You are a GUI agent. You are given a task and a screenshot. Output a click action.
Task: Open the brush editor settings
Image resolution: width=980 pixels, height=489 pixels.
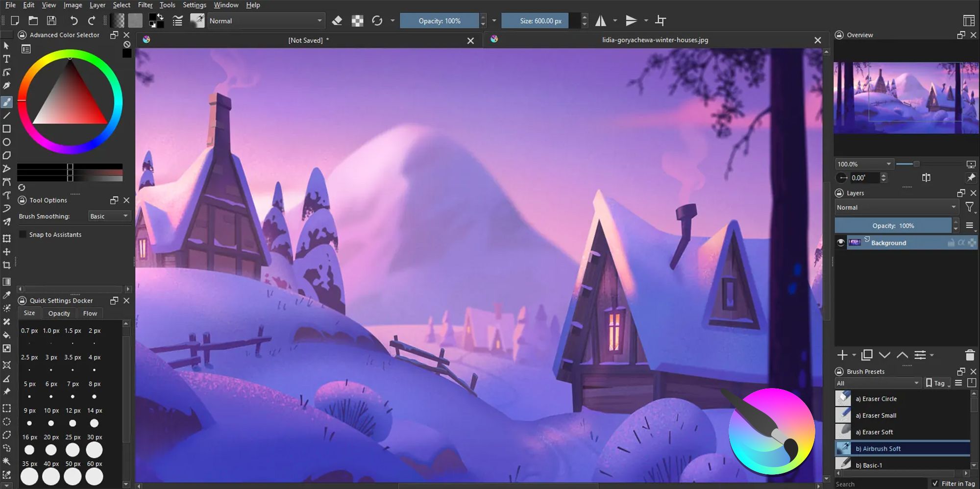point(177,21)
